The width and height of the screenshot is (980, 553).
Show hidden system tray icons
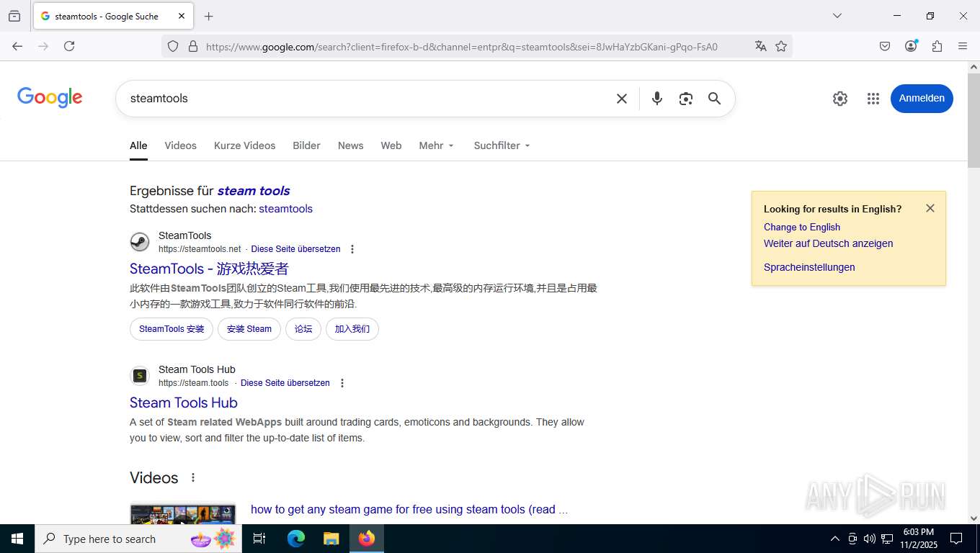(x=835, y=539)
